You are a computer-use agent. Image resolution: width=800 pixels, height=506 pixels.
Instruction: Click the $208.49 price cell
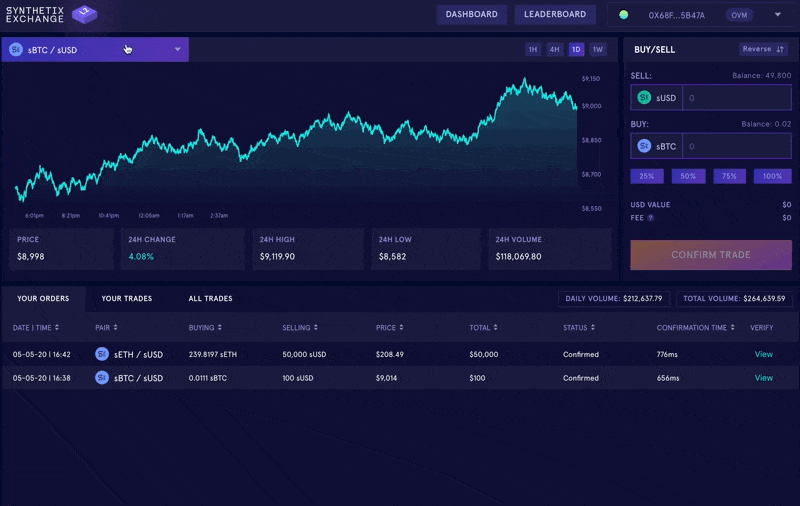[x=390, y=354]
